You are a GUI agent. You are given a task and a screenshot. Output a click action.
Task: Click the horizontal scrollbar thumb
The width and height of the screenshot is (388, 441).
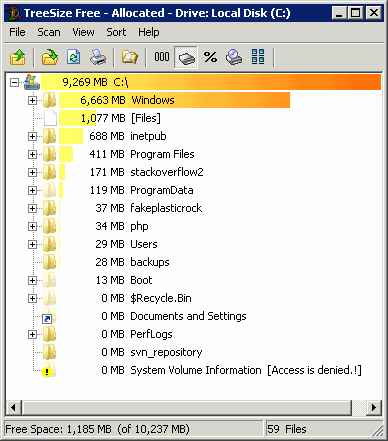coord(186,407)
